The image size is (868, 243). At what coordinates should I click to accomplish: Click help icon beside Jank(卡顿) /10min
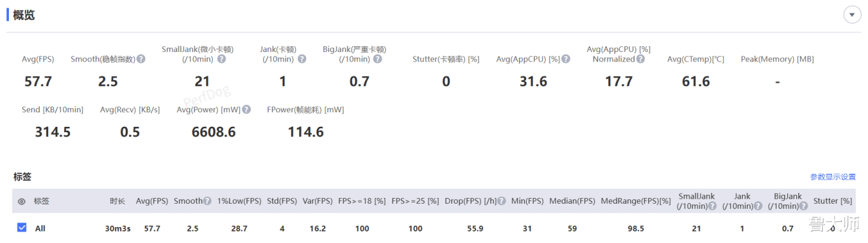coord(302,59)
